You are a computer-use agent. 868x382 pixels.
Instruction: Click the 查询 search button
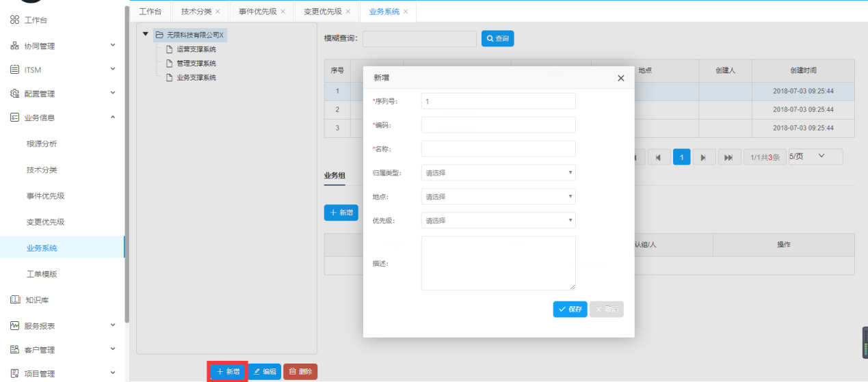(497, 39)
